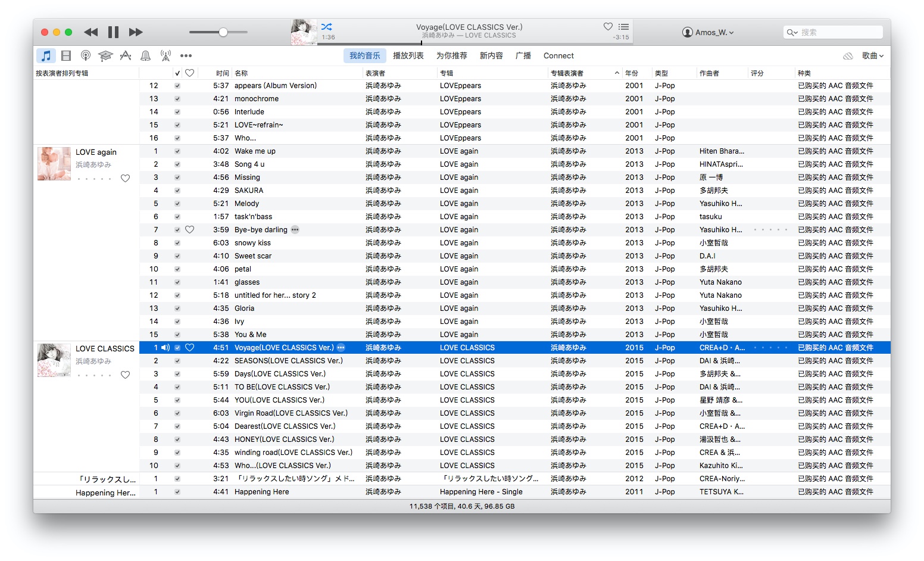Switch to the 播放列表 tab
Screen dimensions: 924x561
[x=408, y=56]
